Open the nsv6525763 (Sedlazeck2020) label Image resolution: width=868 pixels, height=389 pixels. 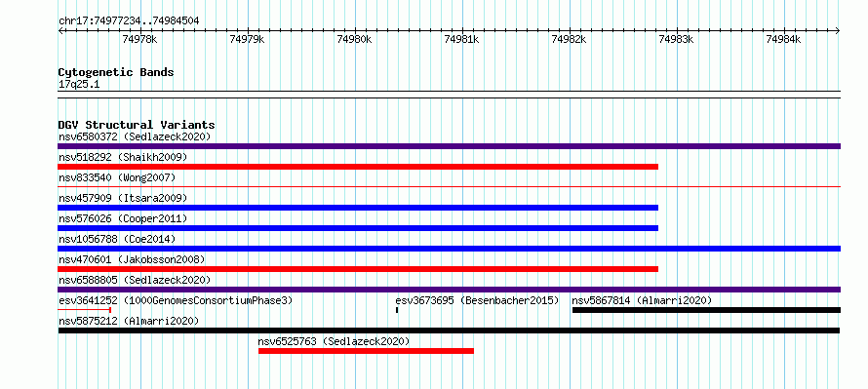pos(334,341)
